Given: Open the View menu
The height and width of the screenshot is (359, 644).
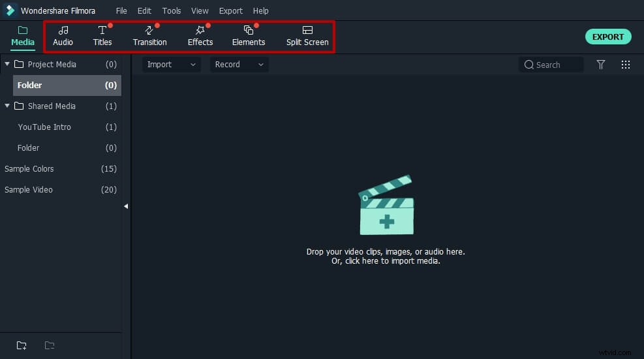Looking at the screenshot, I should (x=200, y=10).
